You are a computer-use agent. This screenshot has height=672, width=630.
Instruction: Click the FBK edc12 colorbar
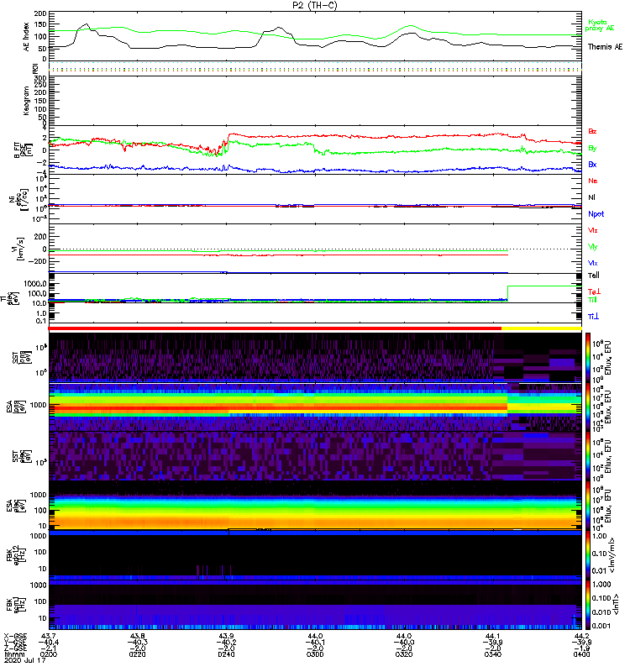tap(588, 555)
